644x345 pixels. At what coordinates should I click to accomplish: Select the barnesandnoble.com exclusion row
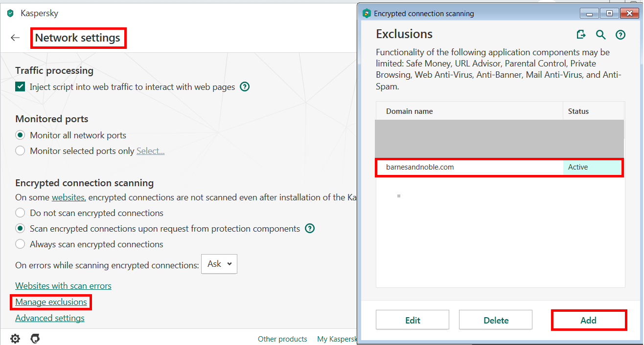pos(500,167)
